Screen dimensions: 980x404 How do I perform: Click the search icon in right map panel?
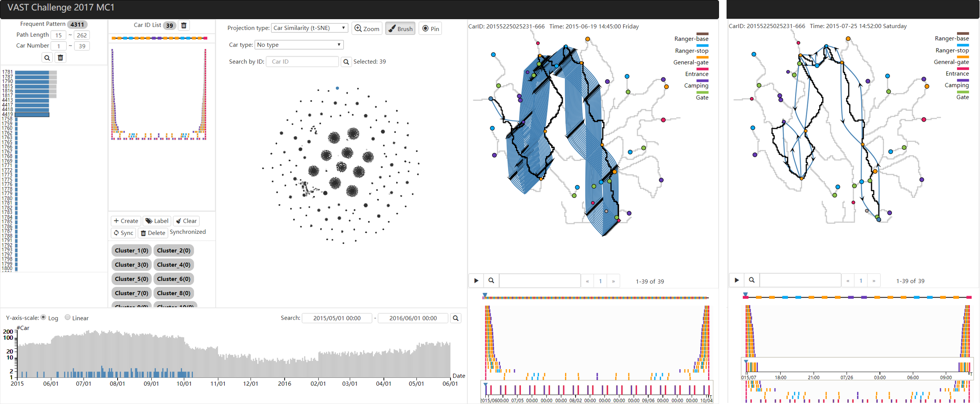pos(751,280)
